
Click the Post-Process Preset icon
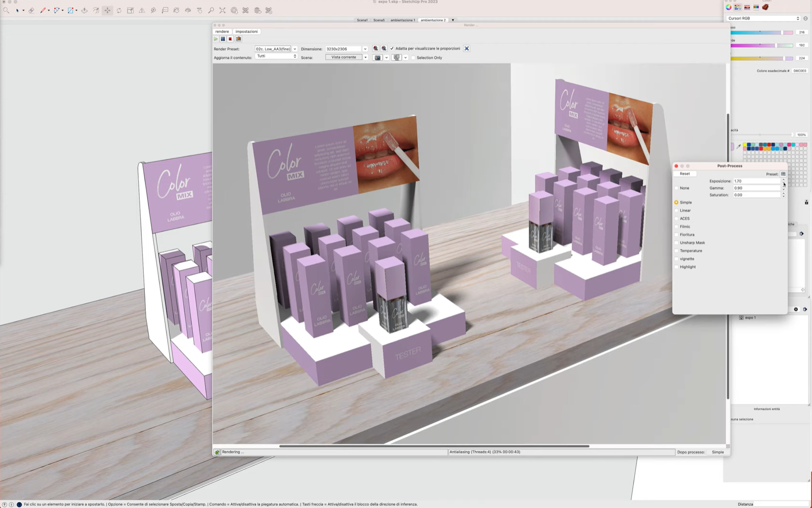point(783,174)
